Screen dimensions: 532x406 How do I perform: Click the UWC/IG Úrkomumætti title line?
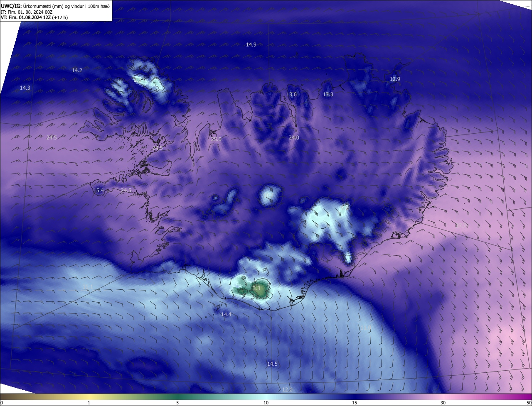tap(55, 6)
